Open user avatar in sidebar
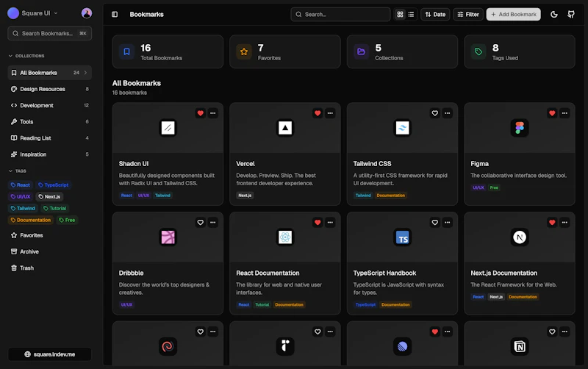 click(x=87, y=13)
